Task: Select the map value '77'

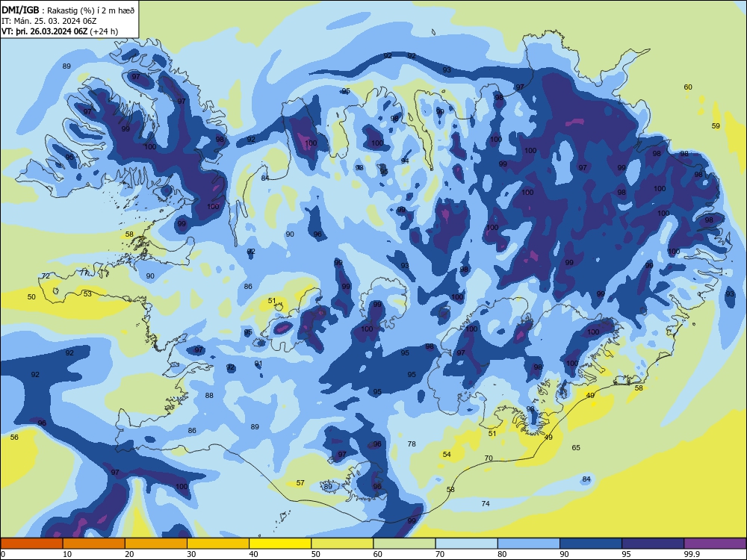Action: pos(84,273)
